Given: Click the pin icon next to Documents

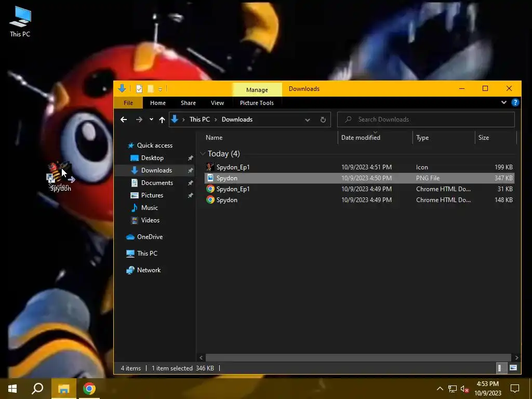Looking at the screenshot, I should (x=190, y=183).
